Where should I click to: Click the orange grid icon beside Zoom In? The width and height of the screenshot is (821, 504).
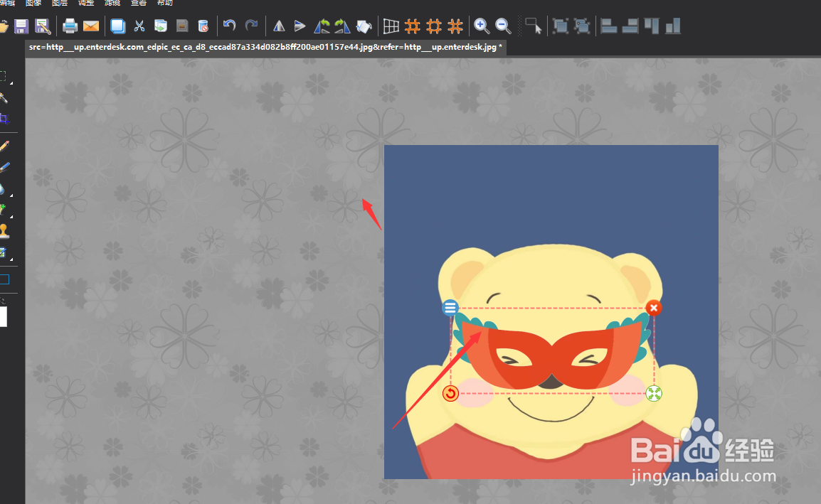455,26
